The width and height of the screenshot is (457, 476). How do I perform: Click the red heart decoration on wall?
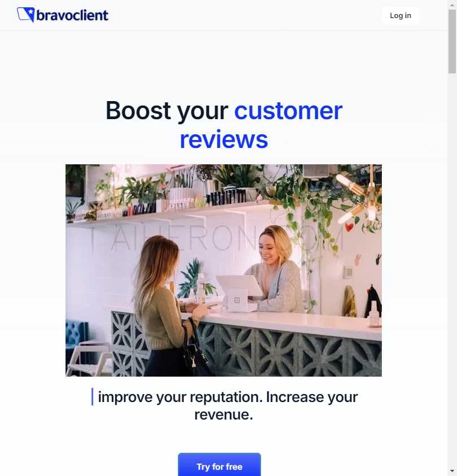pos(350,227)
